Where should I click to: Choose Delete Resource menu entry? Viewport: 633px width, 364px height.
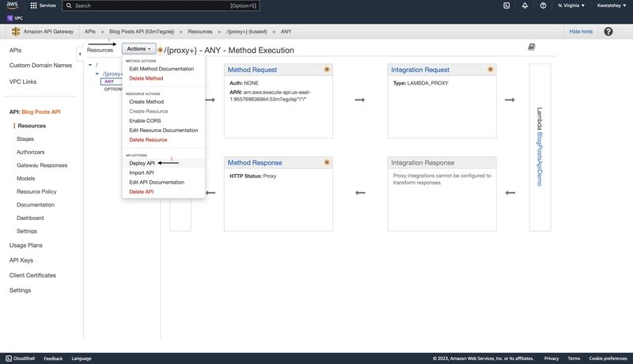pos(148,139)
